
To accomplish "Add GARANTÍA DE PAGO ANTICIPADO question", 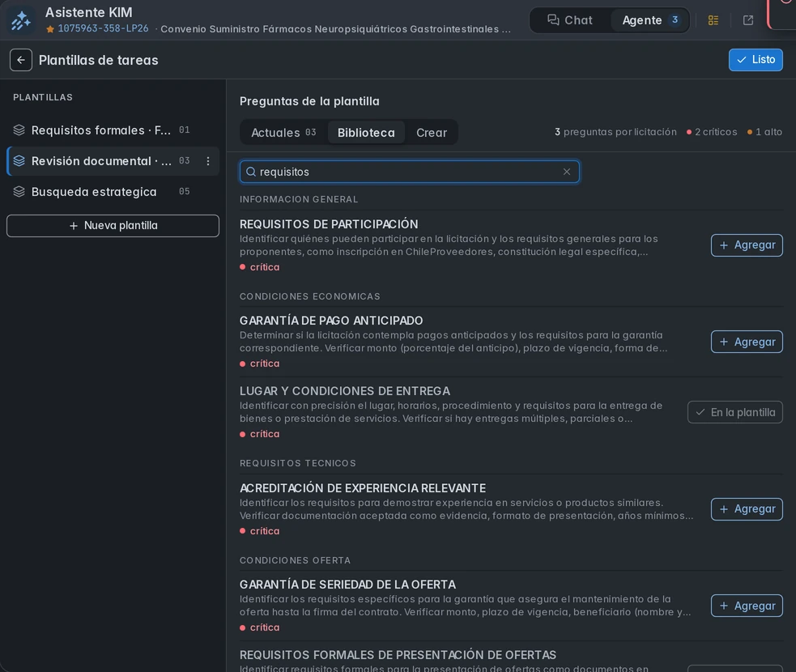I will 747,342.
